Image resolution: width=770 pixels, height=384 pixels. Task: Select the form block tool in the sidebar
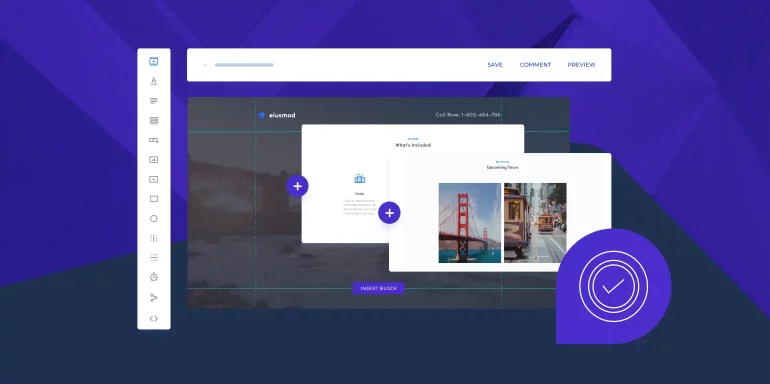154,120
